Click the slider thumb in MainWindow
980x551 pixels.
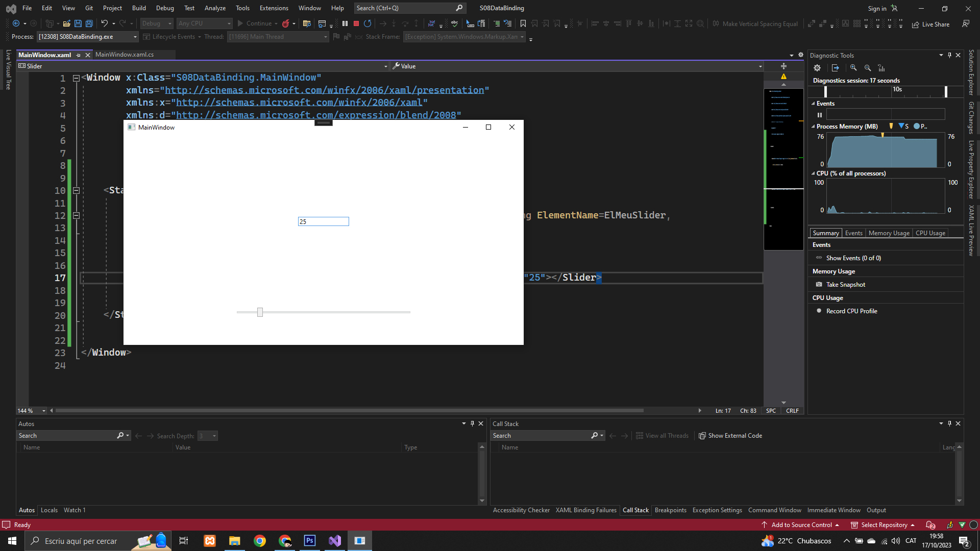[260, 312]
